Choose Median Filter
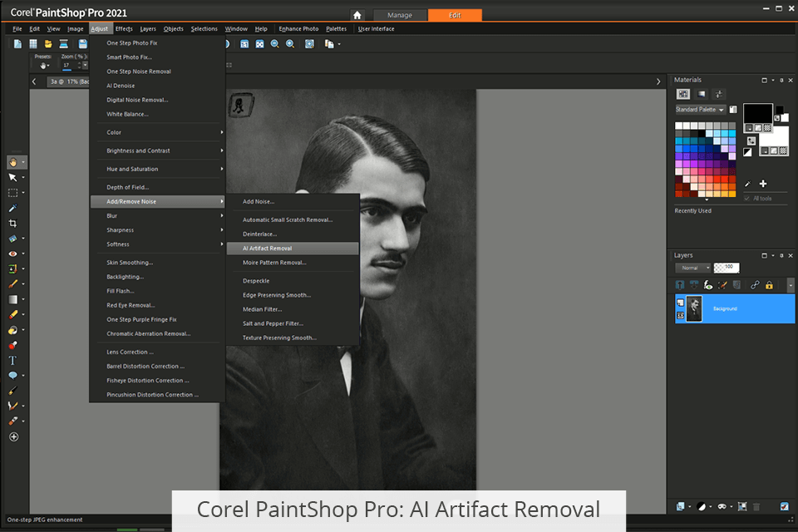Screen dimensions: 798x532 293,309
